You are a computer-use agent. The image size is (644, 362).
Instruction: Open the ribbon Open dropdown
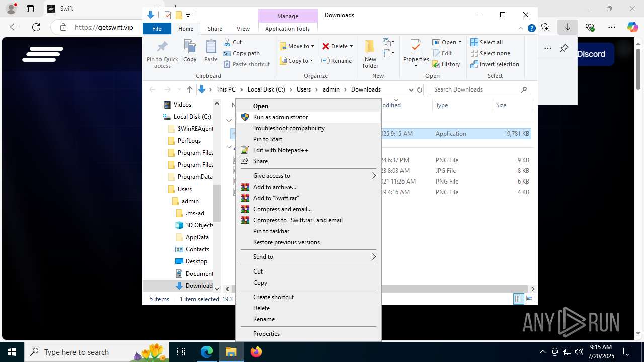coord(447,42)
